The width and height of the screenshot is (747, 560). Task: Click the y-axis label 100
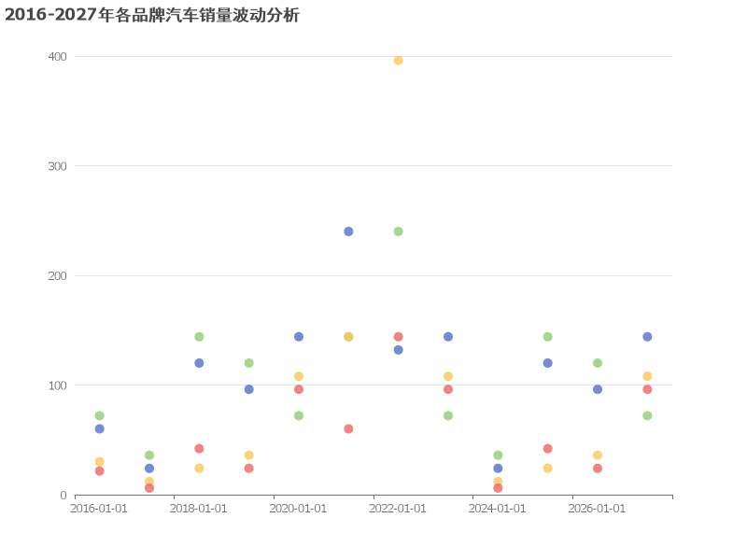pos(57,385)
